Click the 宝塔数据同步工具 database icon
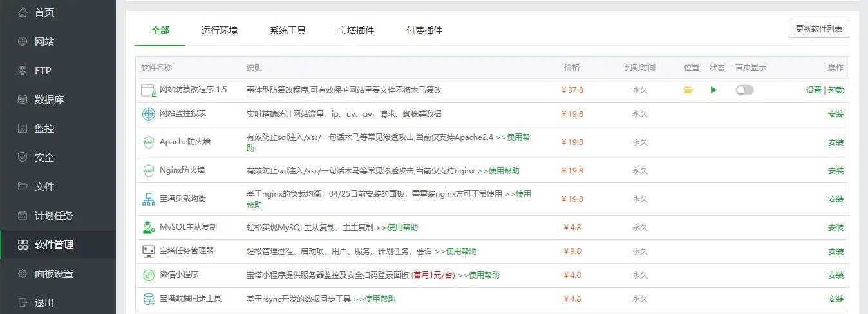This screenshot has height=314, width=868. (x=149, y=299)
